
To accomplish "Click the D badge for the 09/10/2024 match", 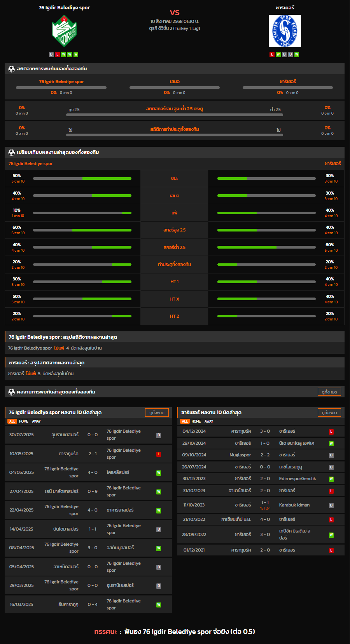I will (x=331, y=455).
